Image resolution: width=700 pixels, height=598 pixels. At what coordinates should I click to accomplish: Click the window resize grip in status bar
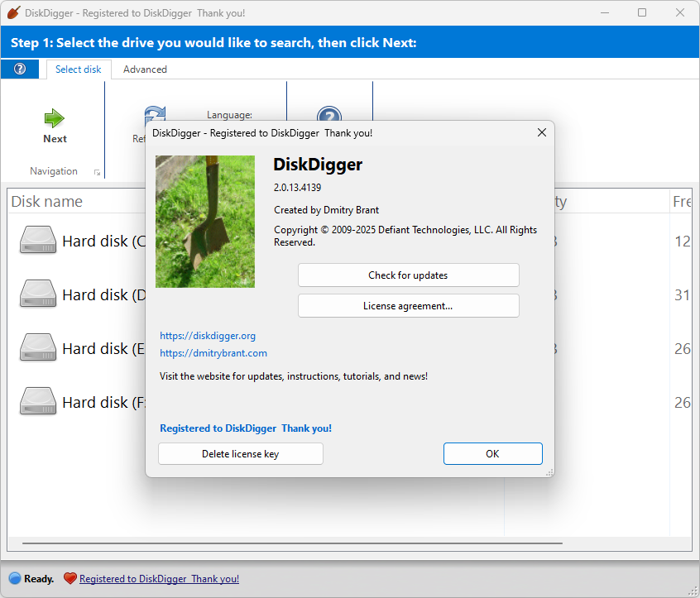(693, 591)
